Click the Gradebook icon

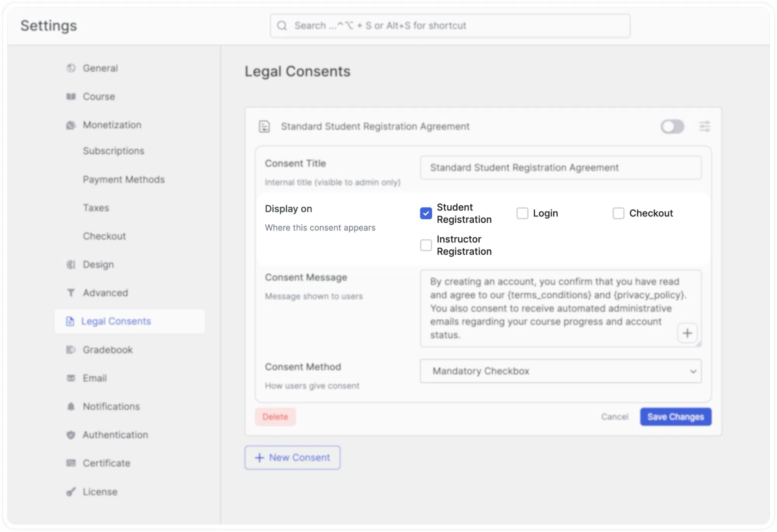pyautogui.click(x=71, y=350)
